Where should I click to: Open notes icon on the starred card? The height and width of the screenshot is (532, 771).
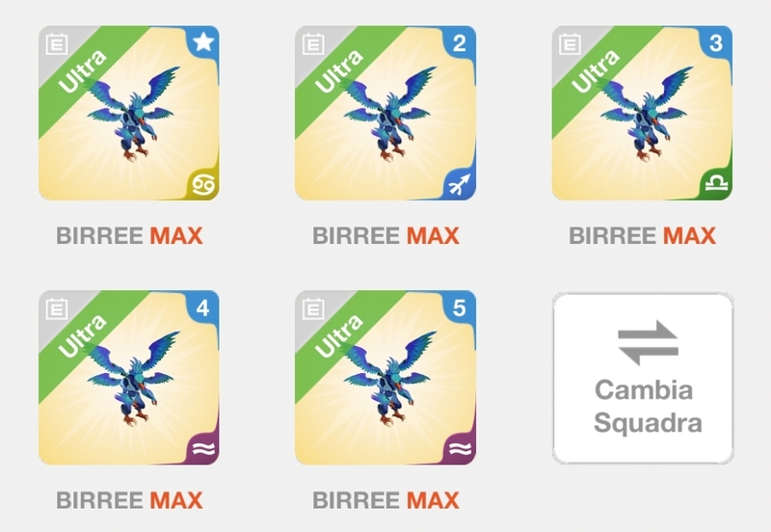click(57, 44)
